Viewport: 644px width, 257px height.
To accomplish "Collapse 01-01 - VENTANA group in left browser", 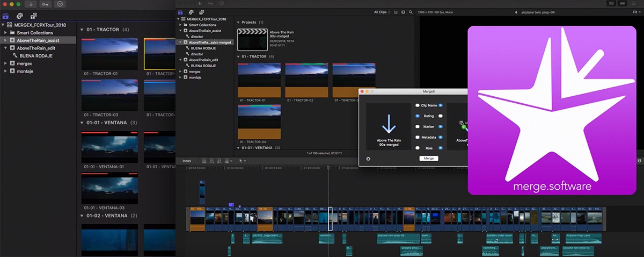I will click(x=82, y=123).
